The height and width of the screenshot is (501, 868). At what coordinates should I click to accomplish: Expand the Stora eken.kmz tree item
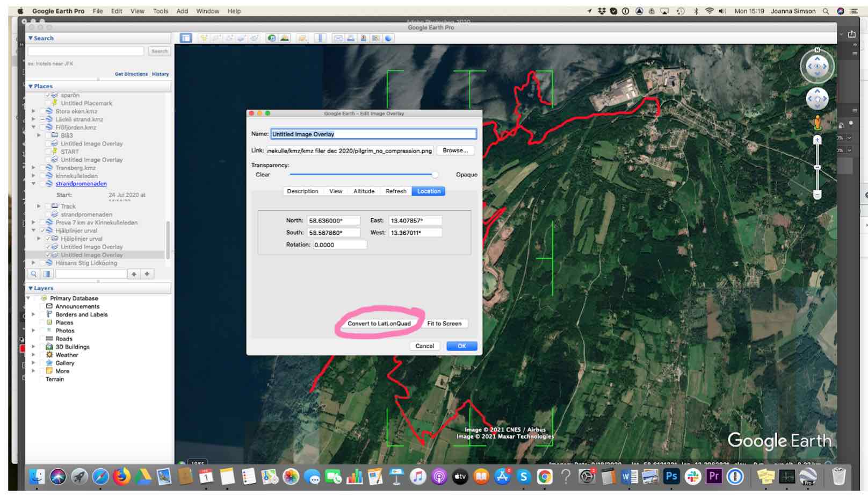[34, 111]
